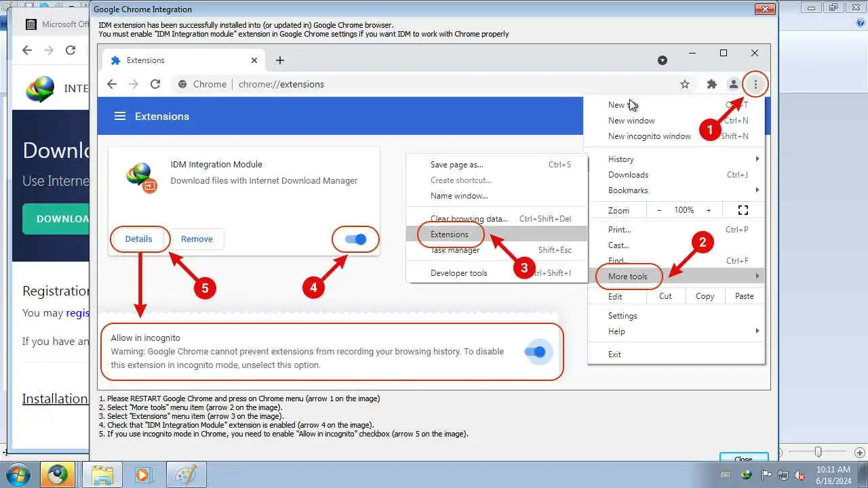This screenshot has width=868, height=488.
Task: Click the Close button of Chrome Integration dialog
Action: pyautogui.click(x=743, y=459)
